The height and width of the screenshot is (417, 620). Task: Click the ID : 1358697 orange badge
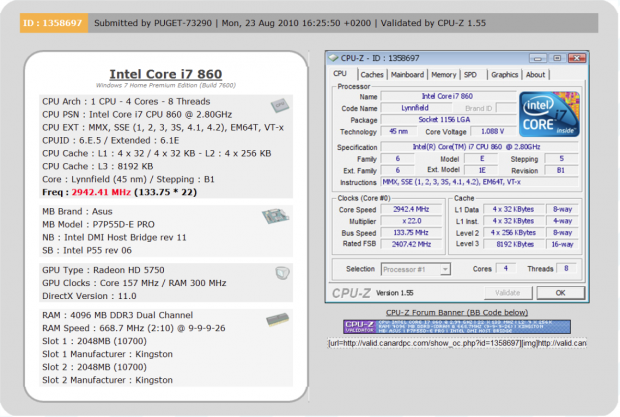click(54, 23)
